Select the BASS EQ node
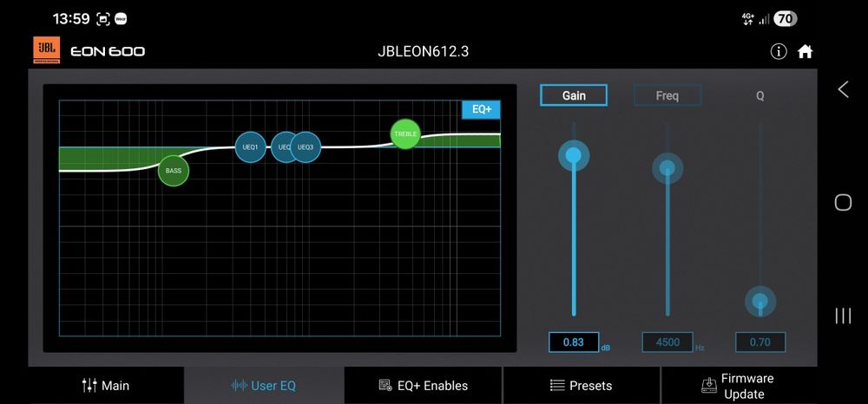 (174, 171)
